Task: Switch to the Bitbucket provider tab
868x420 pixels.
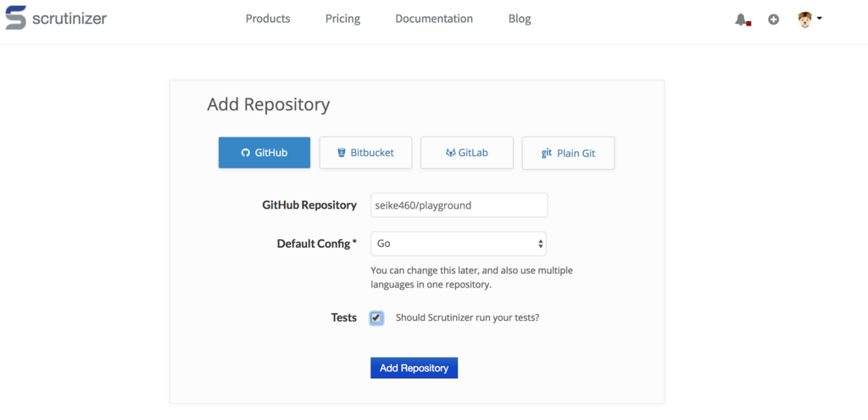Action: 365,153
